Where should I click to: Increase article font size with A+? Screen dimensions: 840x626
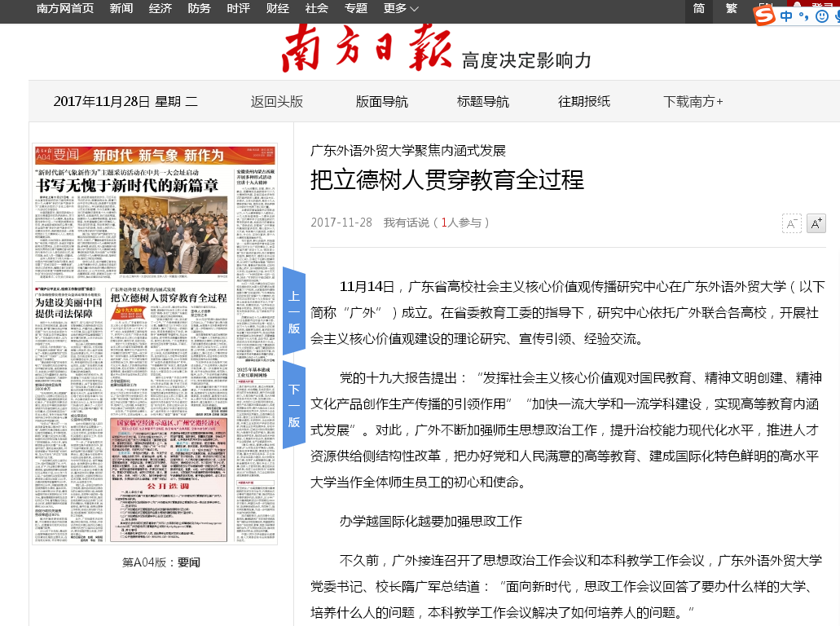tap(816, 223)
